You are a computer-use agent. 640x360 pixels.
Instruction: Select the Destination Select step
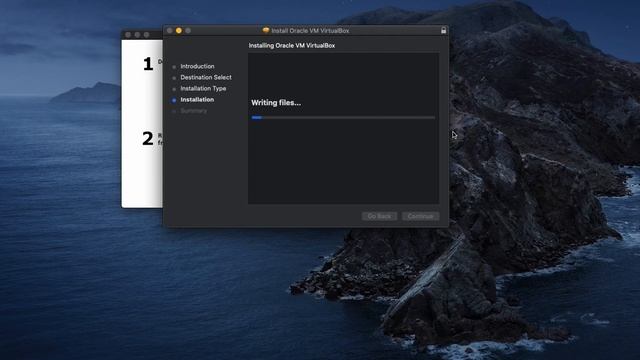[x=206, y=77]
